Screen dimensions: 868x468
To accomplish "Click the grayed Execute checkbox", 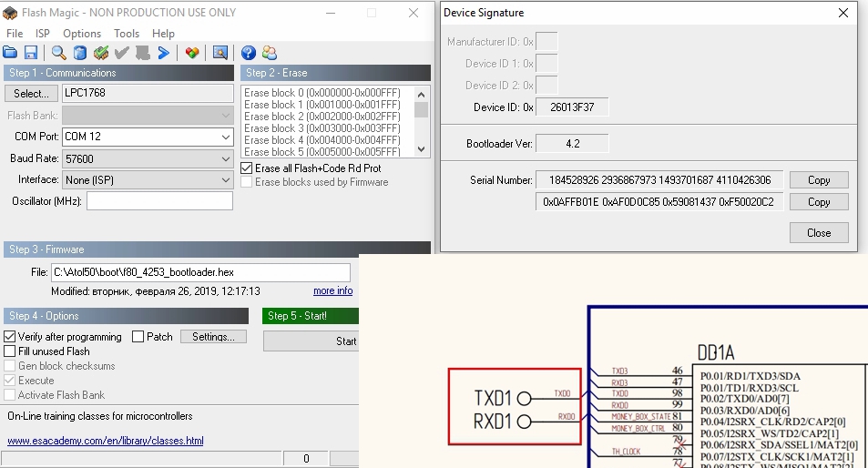I will 9,381.
